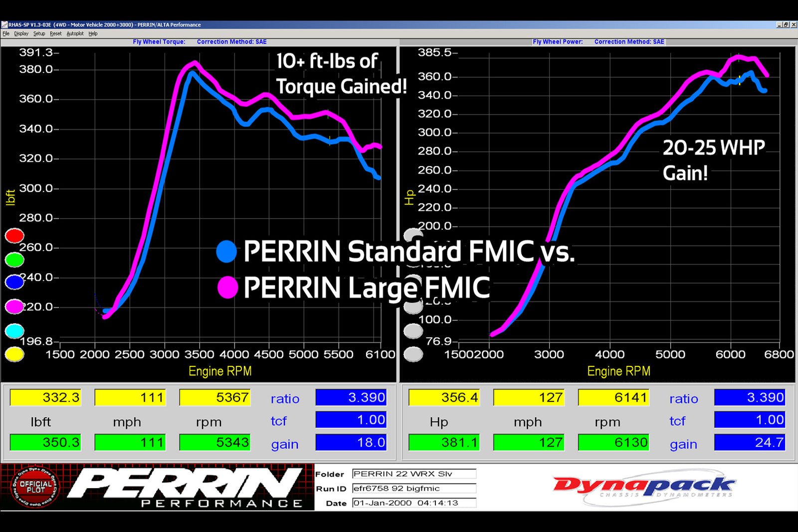
Task: Open the Setup menu
Action: click(x=39, y=34)
